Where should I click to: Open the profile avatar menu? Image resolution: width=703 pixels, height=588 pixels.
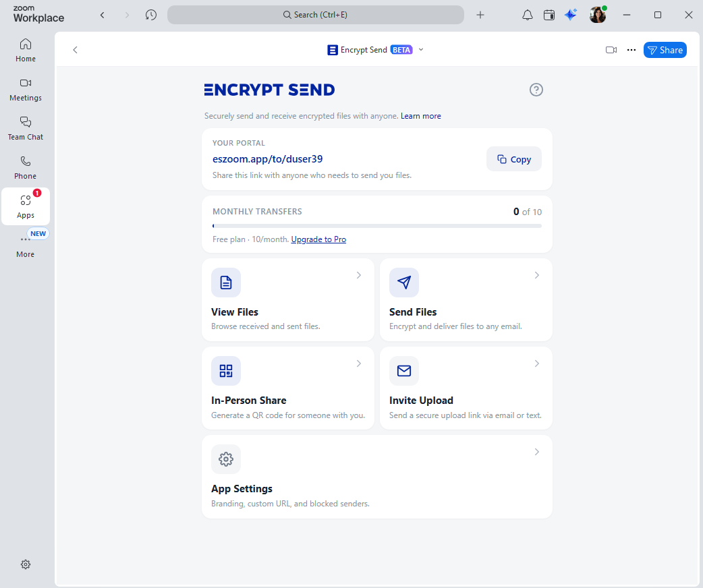(x=598, y=15)
